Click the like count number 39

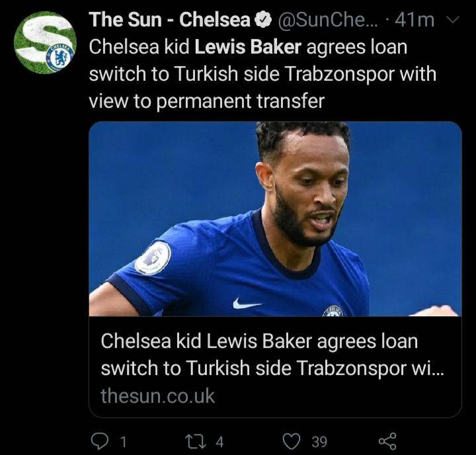pyautogui.click(x=319, y=440)
